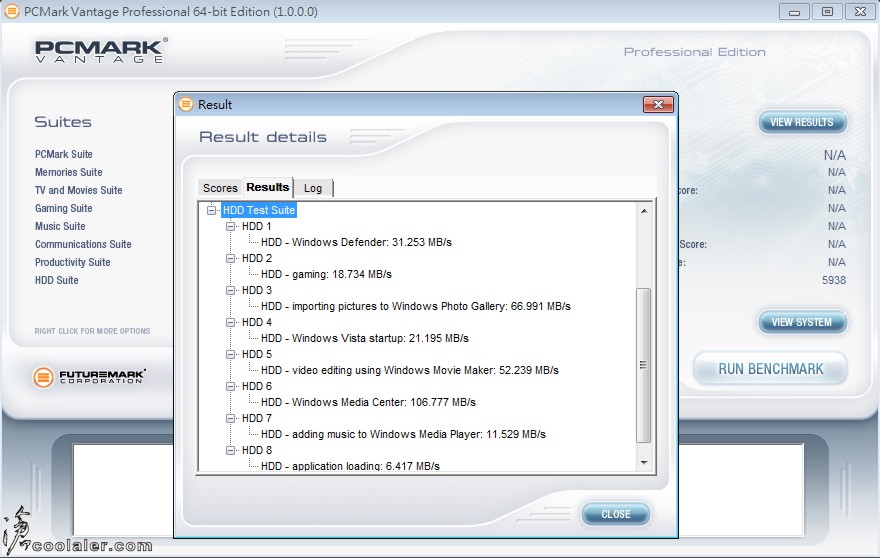The width and height of the screenshot is (880, 558).
Task: Click the CLOSE button in Result dialog
Action: pos(616,514)
